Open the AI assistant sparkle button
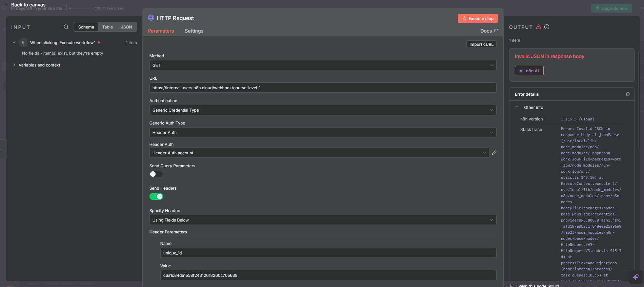The image size is (644, 287). (x=636, y=277)
